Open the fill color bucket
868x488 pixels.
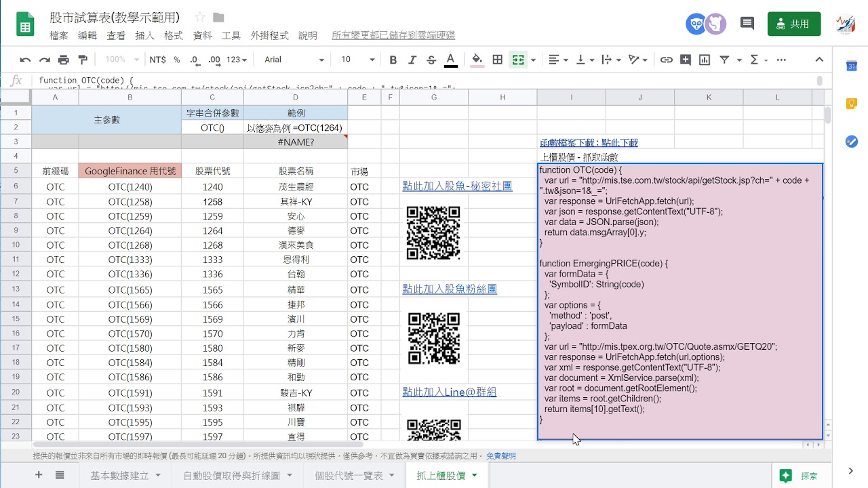(x=477, y=60)
